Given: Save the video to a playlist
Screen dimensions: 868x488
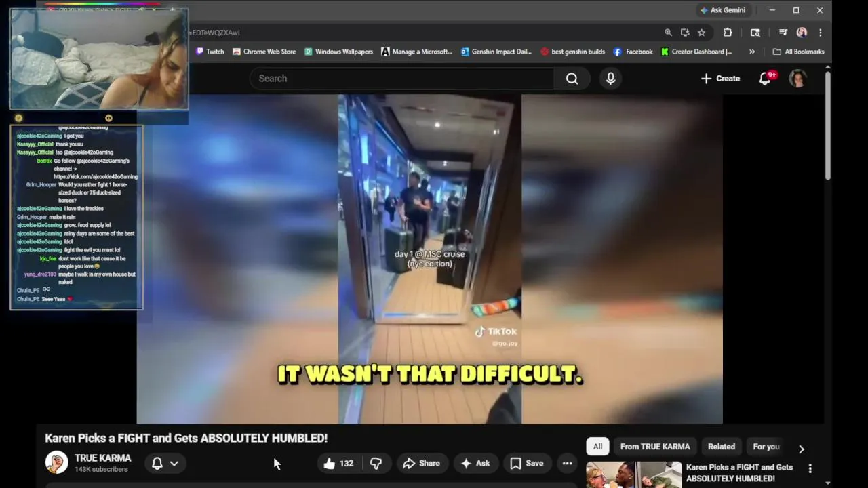Looking at the screenshot, I should click(x=527, y=464).
